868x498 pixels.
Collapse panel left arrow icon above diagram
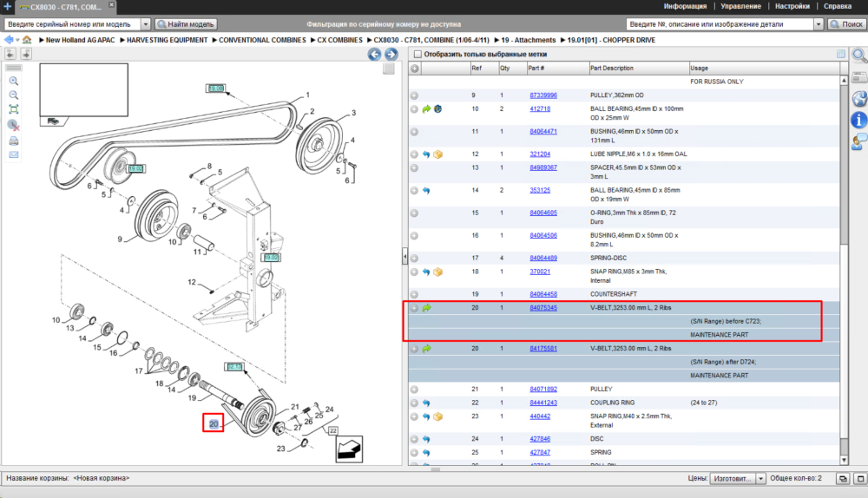[10, 54]
